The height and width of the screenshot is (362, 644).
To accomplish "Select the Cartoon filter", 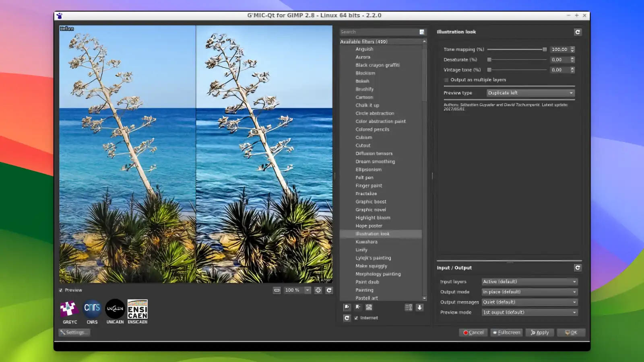I will click(363, 97).
